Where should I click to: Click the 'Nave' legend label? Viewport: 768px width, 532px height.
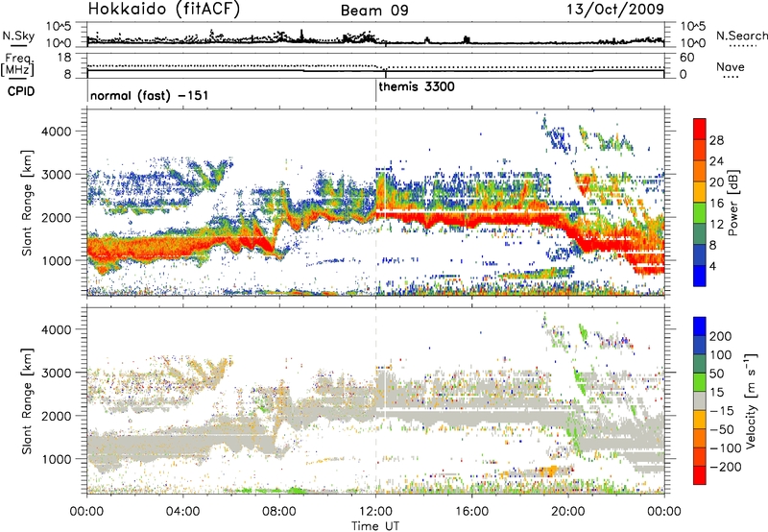[731, 66]
